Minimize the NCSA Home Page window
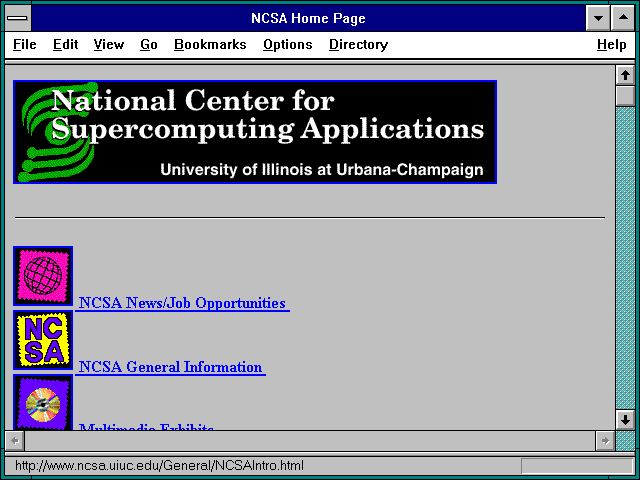640x480 pixels. click(x=598, y=18)
